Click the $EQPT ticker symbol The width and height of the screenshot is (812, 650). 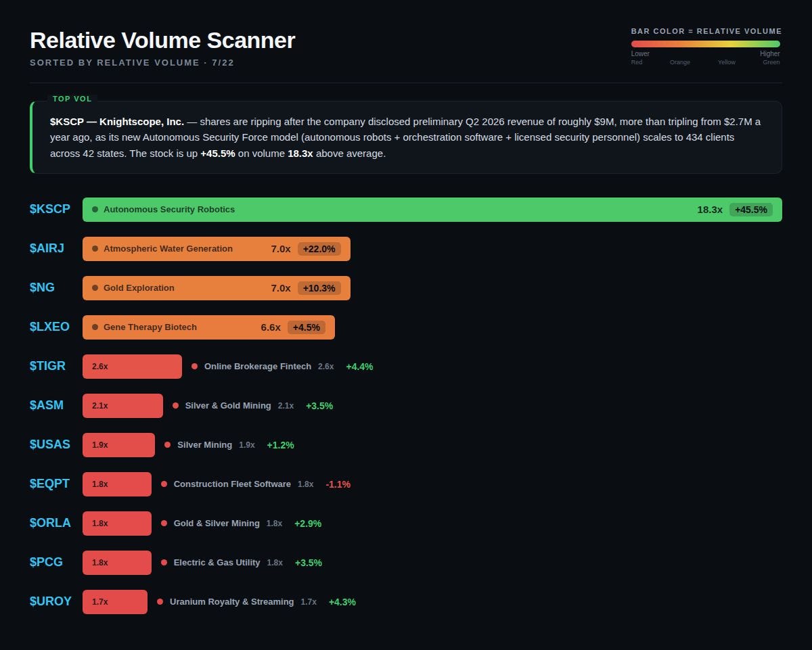click(49, 484)
